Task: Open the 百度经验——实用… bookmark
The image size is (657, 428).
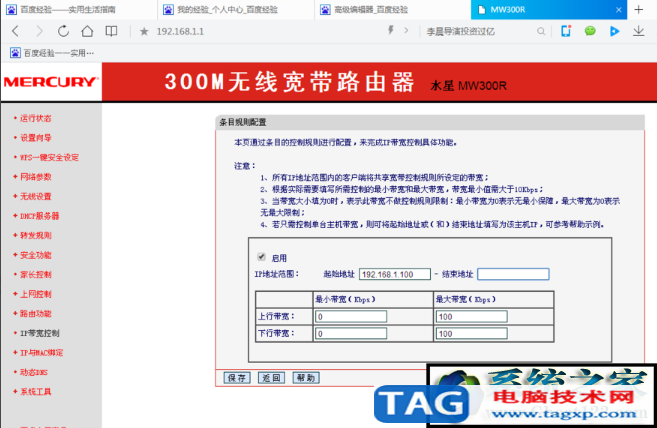Action: (52, 53)
